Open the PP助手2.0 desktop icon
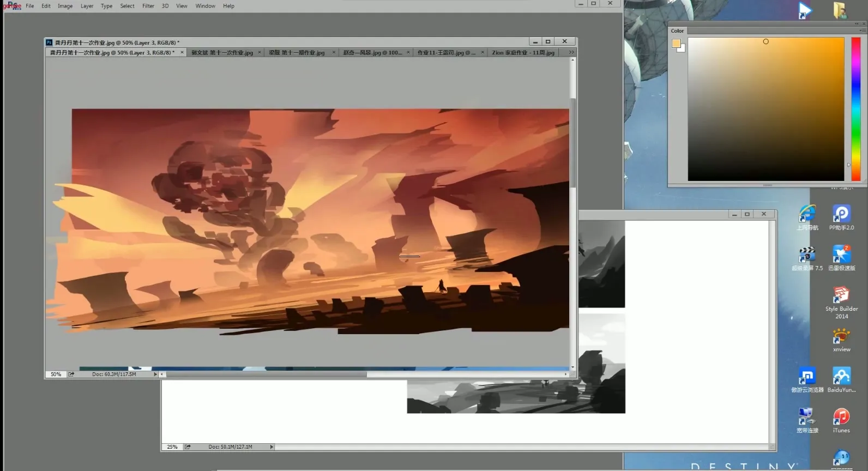The image size is (868, 471). pos(841,218)
